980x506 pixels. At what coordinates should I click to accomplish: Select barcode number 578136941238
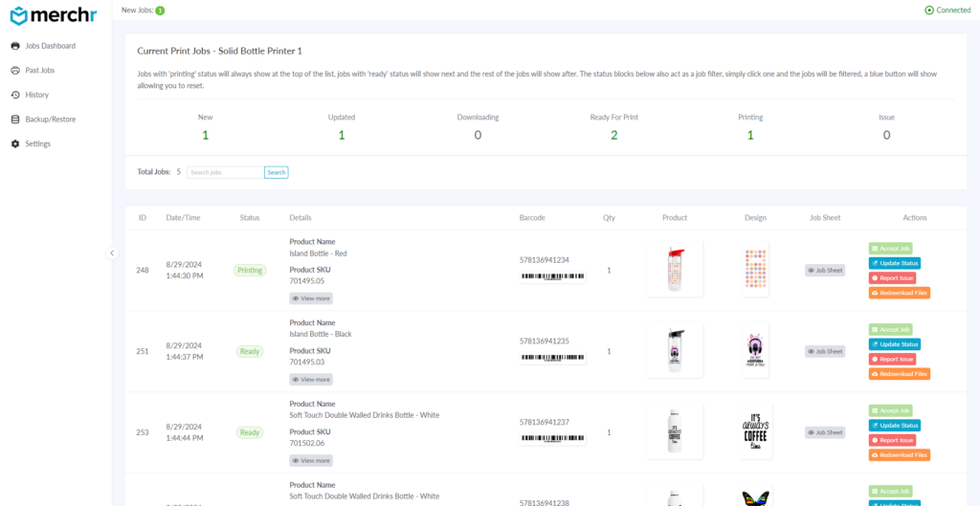coord(545,501)
